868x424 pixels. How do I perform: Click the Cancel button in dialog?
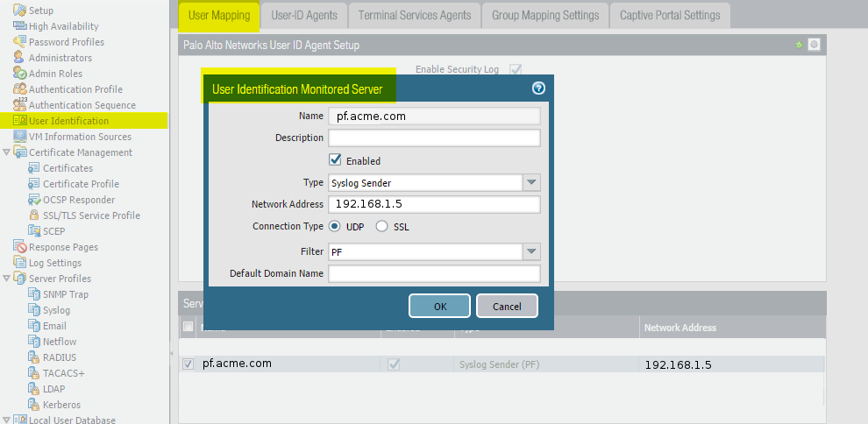(x=507, y=306)
